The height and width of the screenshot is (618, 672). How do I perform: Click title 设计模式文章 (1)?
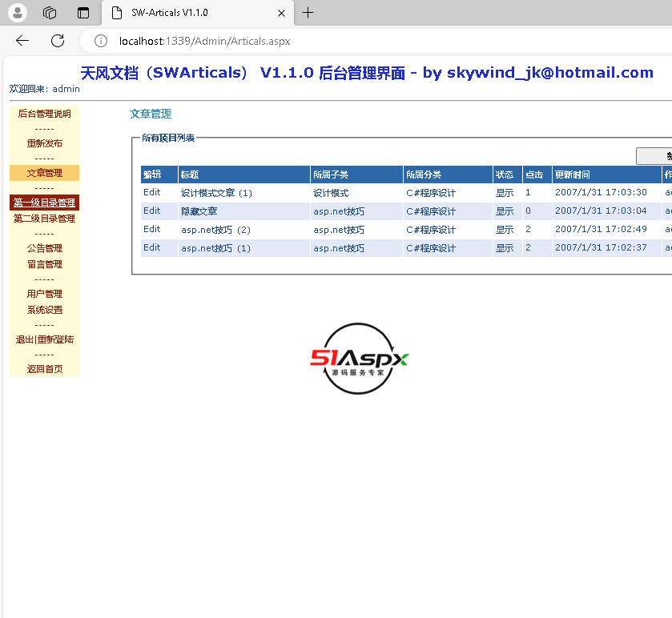[216, 193]
